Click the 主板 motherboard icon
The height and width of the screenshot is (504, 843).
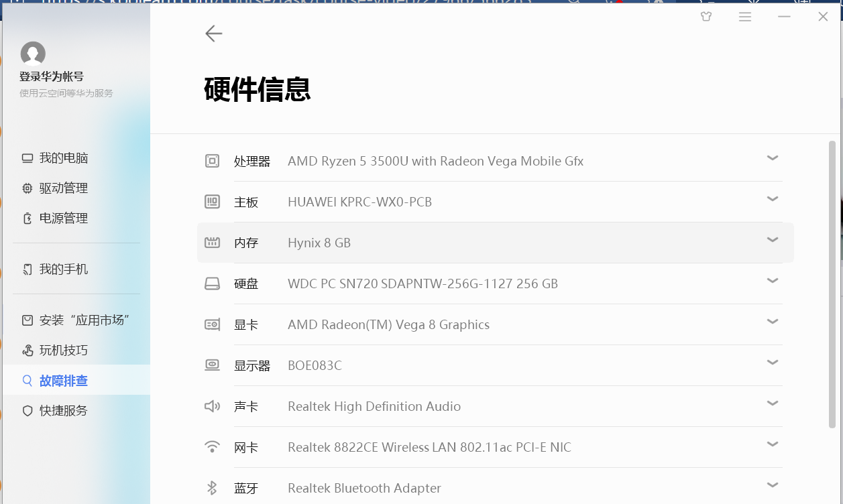click(x=212, y=202)
